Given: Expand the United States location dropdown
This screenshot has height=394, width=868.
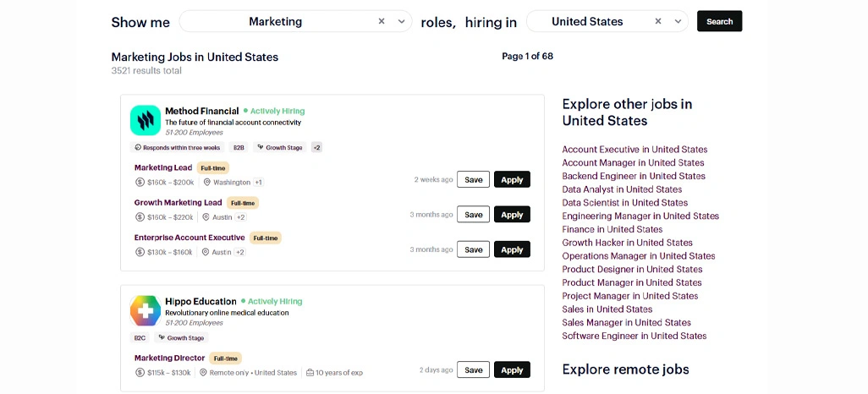Looking at the screenshot, I should tap(678, 22).
